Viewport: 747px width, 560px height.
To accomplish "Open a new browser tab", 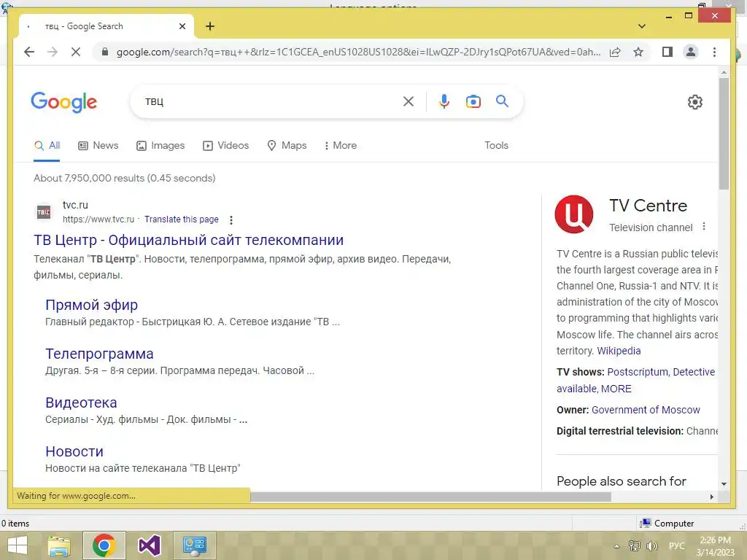I will point(210,26).
